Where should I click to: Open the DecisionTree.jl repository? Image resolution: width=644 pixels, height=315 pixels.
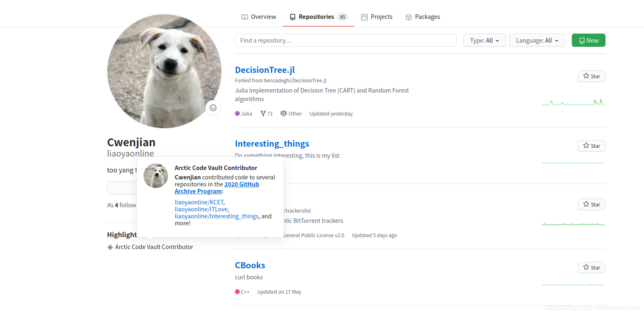[x=265, y=70]
